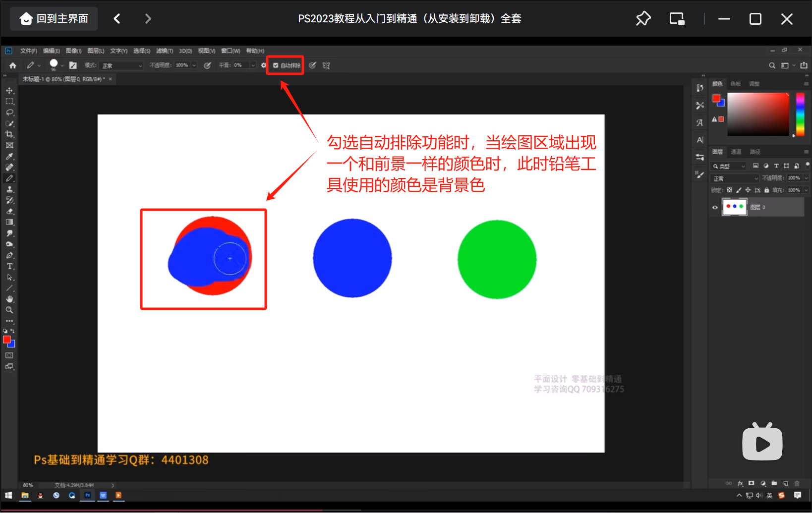Click inside the red color picker field
The width and height of the screenshot is (812, 513).
click(758, 114)
